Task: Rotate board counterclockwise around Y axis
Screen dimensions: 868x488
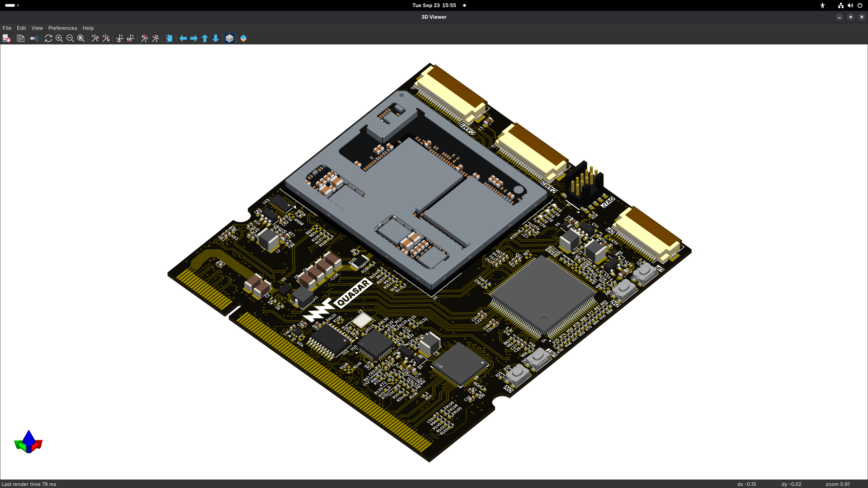Action: point(131,38)
